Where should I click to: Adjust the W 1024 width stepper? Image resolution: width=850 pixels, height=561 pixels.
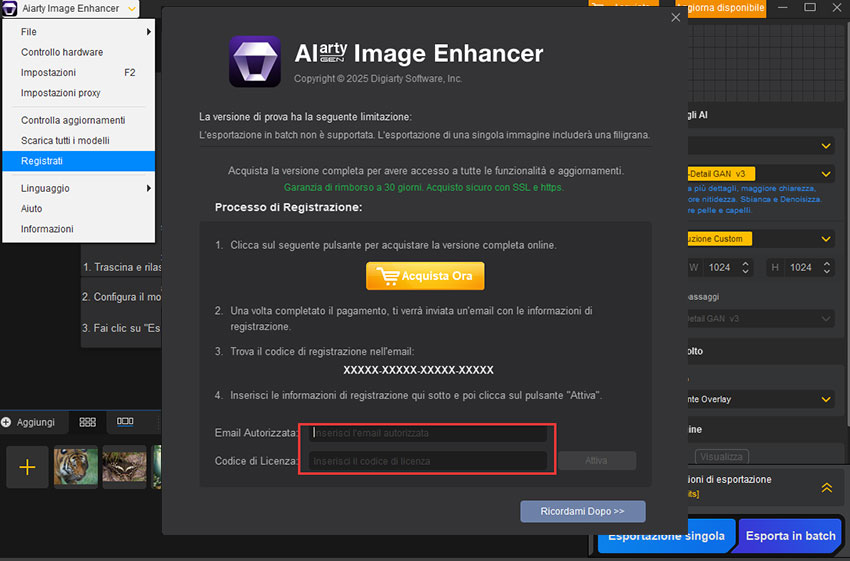coord(745,268)
